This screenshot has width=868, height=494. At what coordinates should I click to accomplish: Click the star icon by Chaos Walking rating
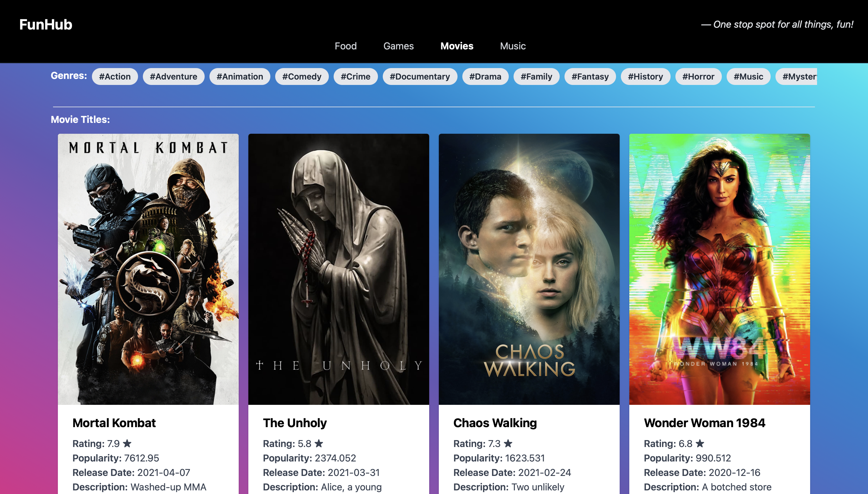coord(508,443)
